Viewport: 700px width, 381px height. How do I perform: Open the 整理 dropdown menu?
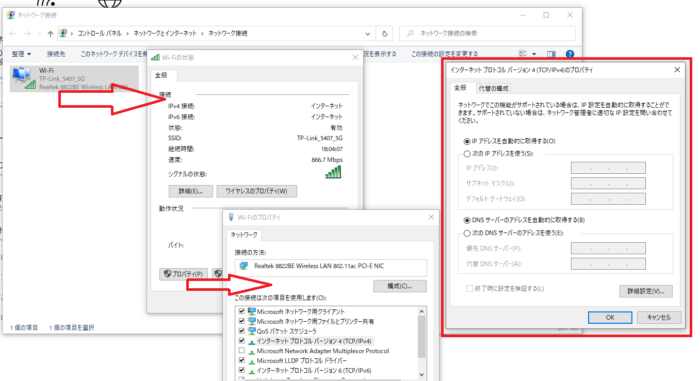point(21,54)
